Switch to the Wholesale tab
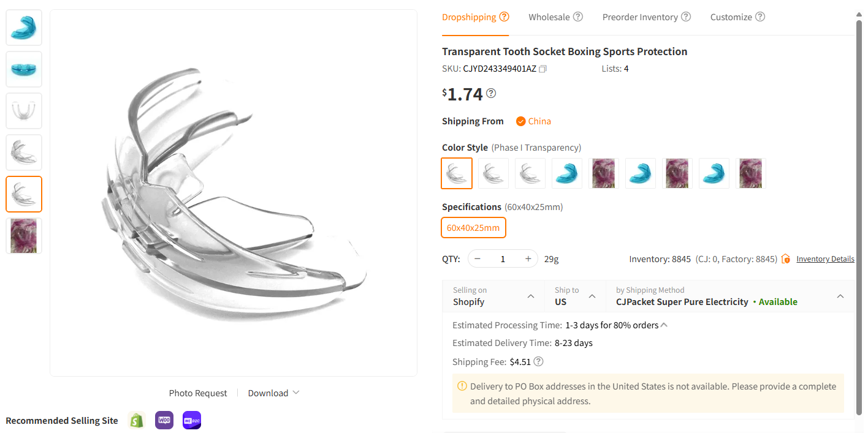868x433 pixels. (x=550, y=17)
